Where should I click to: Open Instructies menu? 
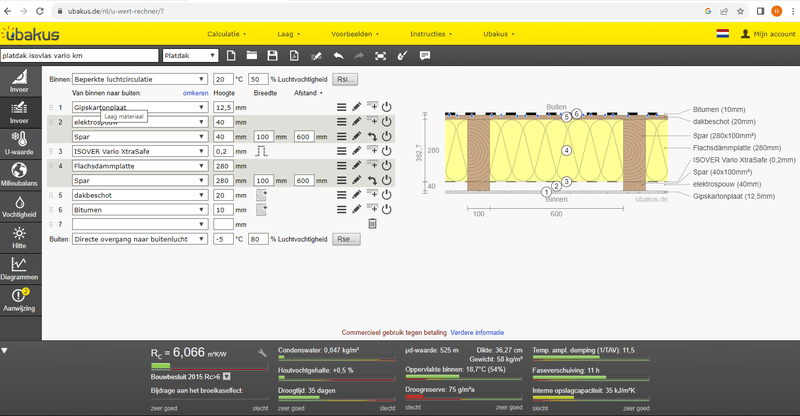click(x=431, y=34)
